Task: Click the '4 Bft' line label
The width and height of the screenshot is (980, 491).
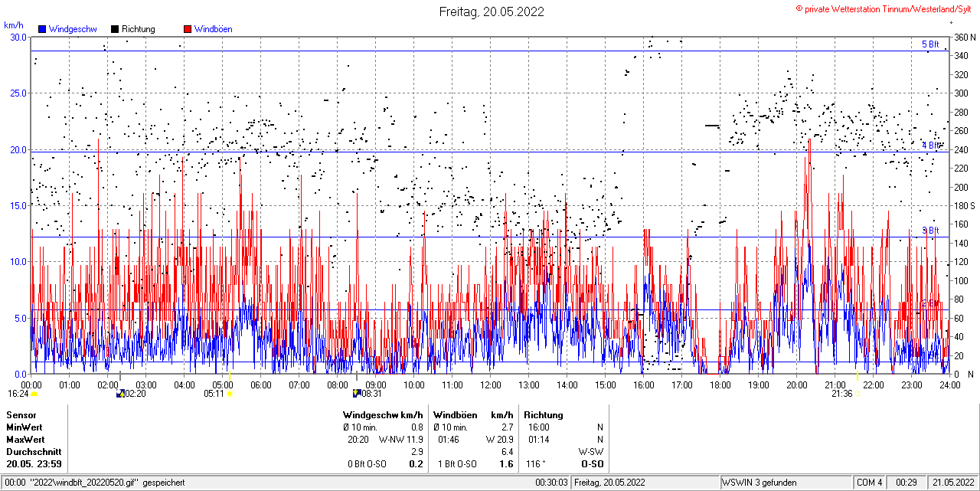Action: pyautogui.click(x=930, y=146)
